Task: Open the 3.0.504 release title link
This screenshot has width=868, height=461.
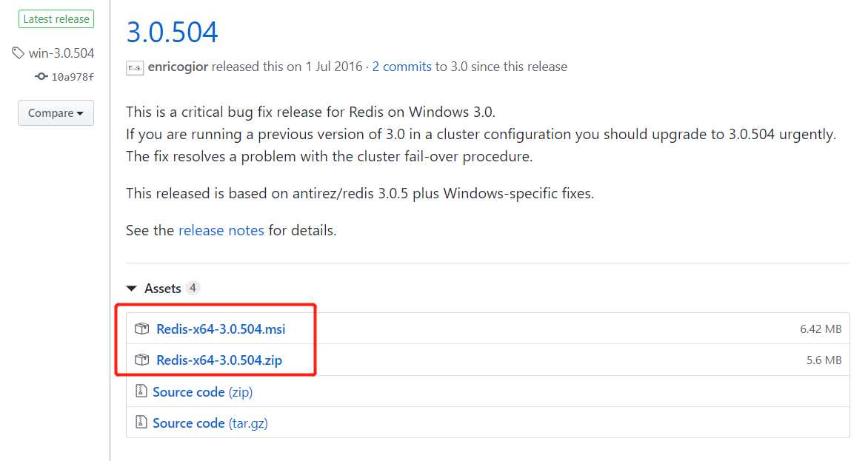Action: coord(172,32)
